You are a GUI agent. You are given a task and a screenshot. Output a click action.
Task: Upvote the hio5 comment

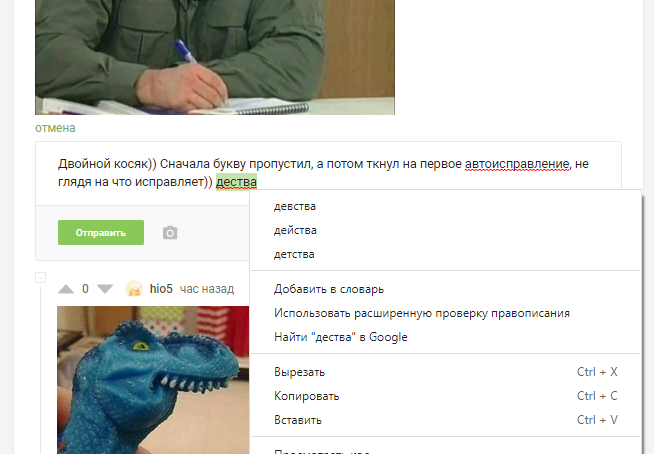pos(66,289)
